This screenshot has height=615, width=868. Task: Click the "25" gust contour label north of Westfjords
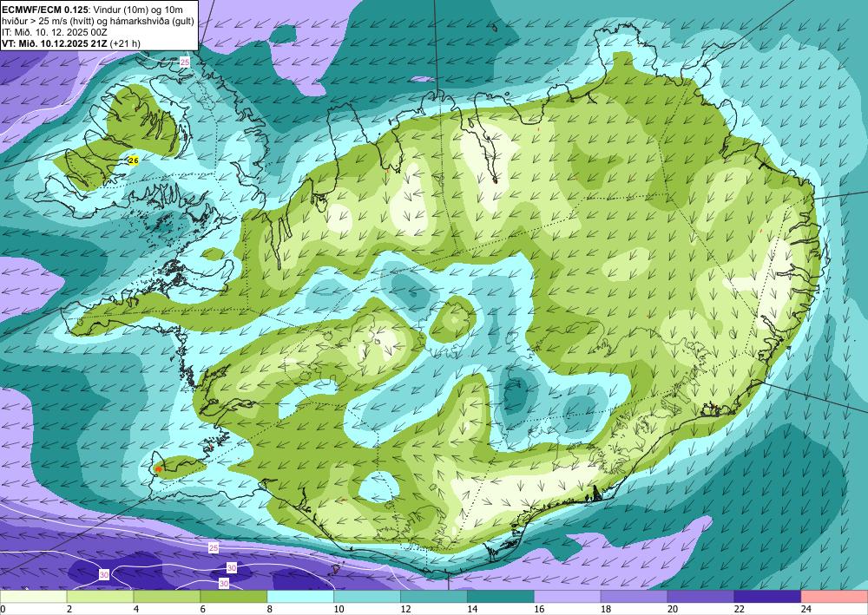point(185,62)
